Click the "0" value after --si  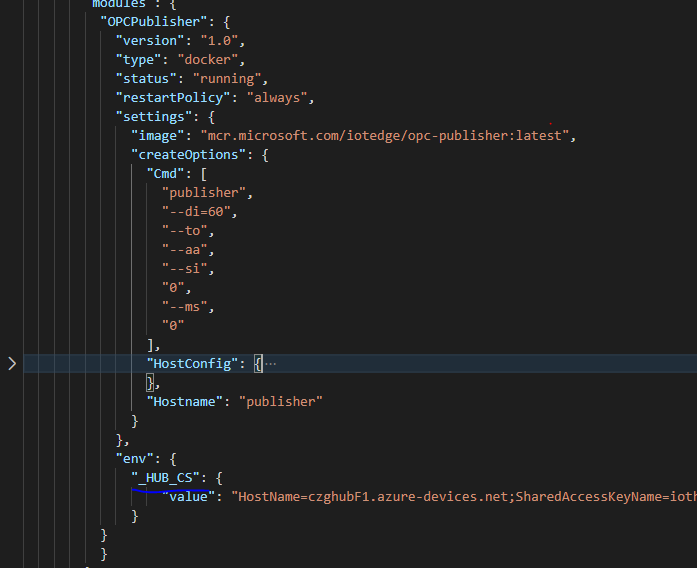pos(173,288)
